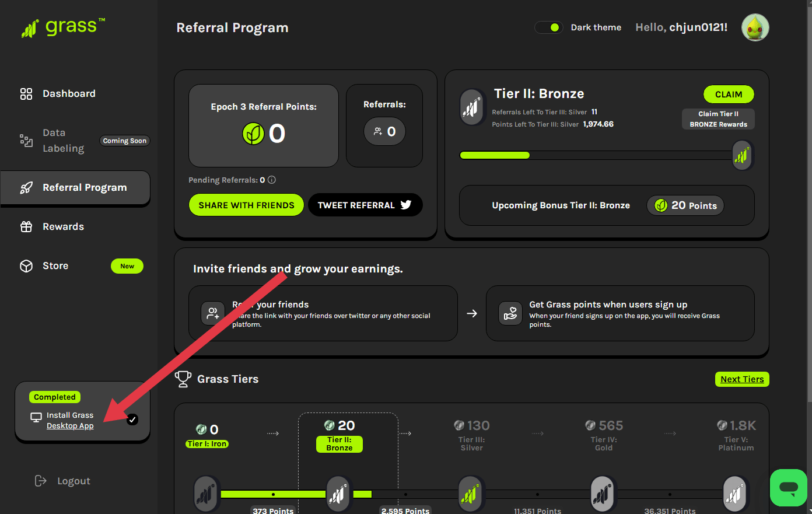The width and height of the screenshot is (812, 514).
Task: Click the Coming Soon badge
Action: [x=125, y=141]
